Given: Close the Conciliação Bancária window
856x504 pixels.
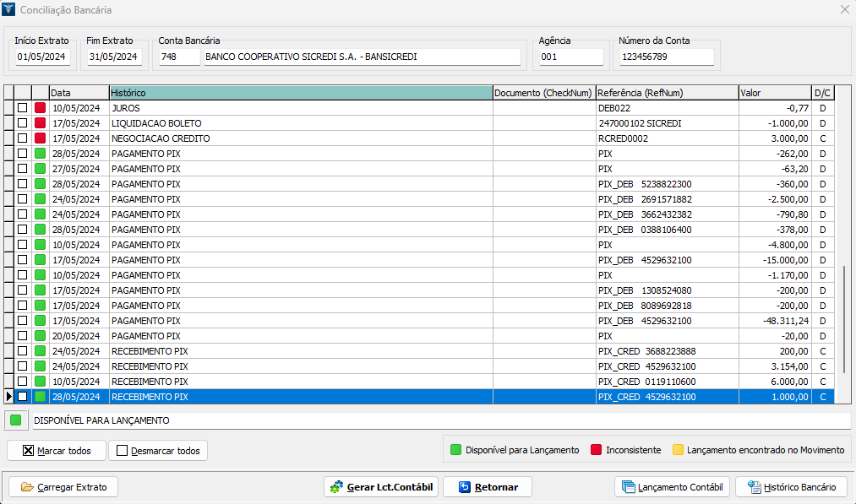Looking at the screenshot, I should point(844,10).
